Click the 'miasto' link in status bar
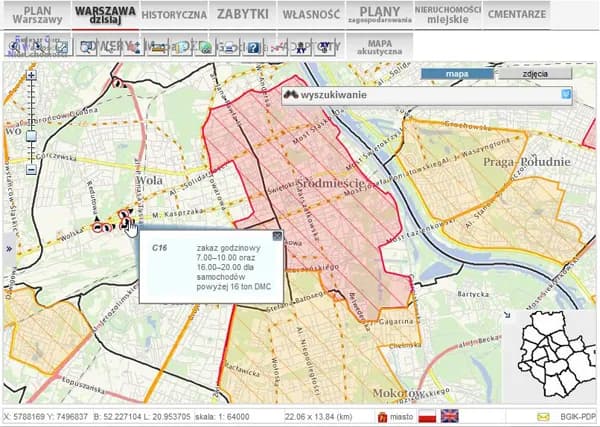The height and width of the screenshot is (427, 600). point(396,416)
